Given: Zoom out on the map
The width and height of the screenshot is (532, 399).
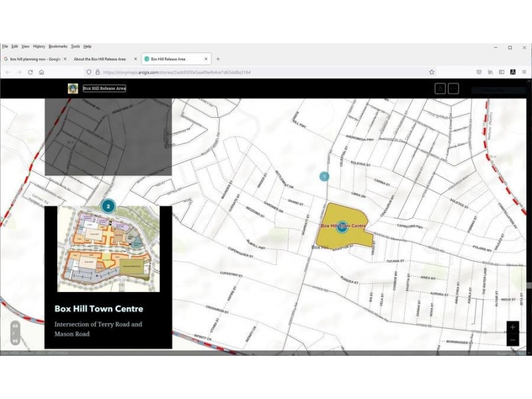Looking at the screenshot, I should [512, 340].
